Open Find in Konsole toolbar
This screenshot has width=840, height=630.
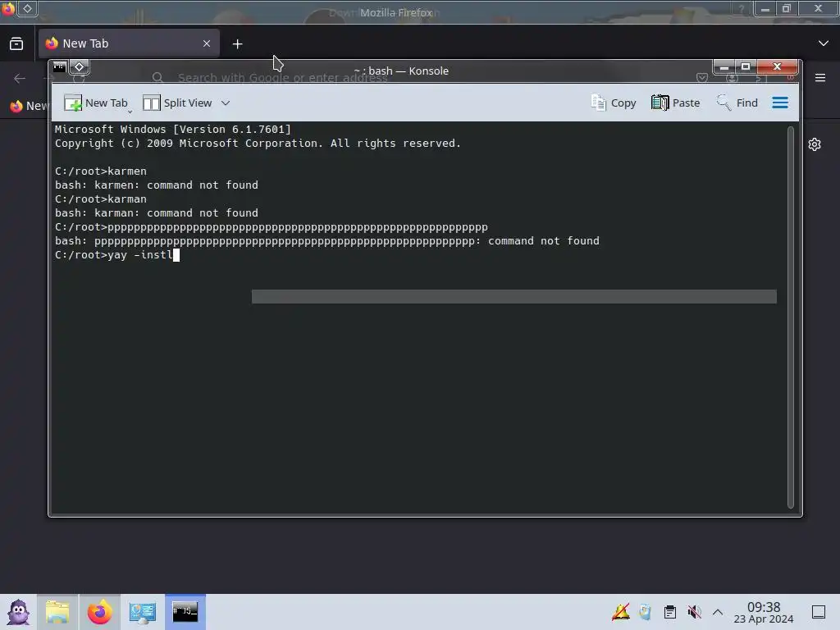737,103
